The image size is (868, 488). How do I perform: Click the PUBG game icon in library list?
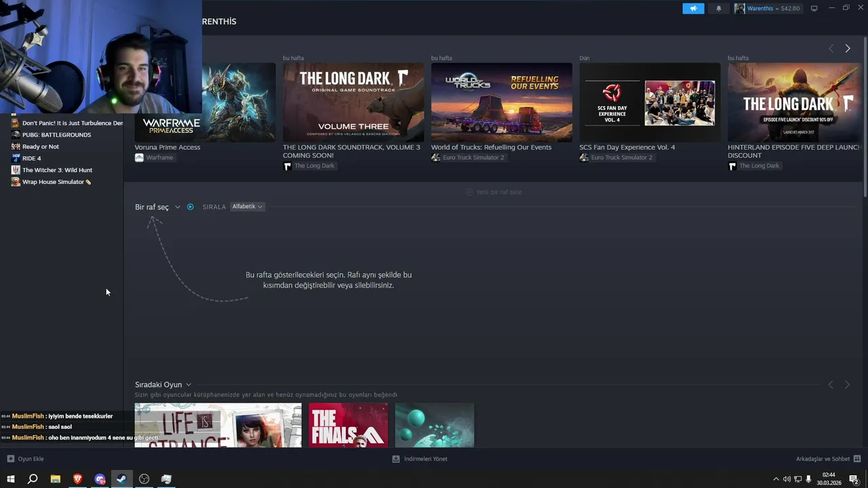16,135
